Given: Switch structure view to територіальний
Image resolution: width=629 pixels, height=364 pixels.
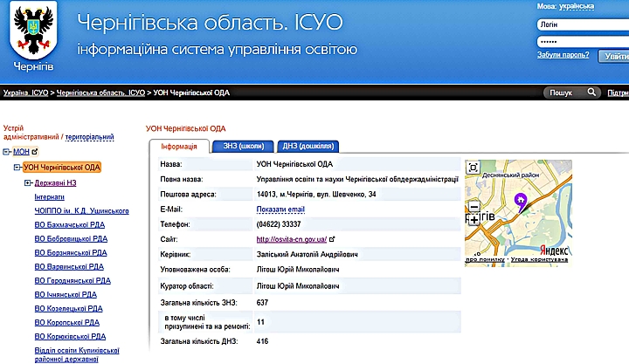Looking at the screenshot, I should click(90, 137).
